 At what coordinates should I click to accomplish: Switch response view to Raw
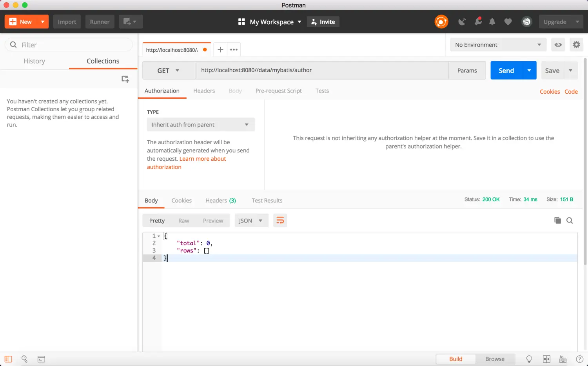point(184,221)
